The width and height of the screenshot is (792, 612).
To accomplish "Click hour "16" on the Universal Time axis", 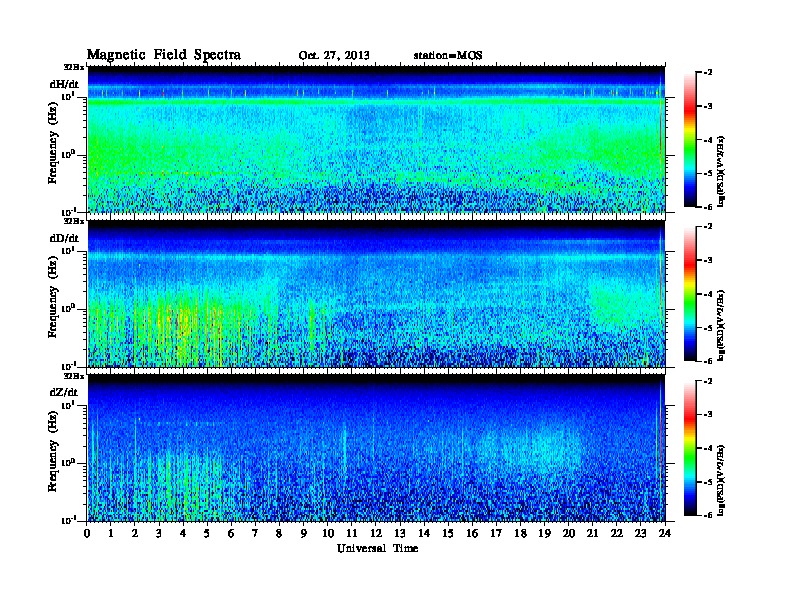I will 472,534.
